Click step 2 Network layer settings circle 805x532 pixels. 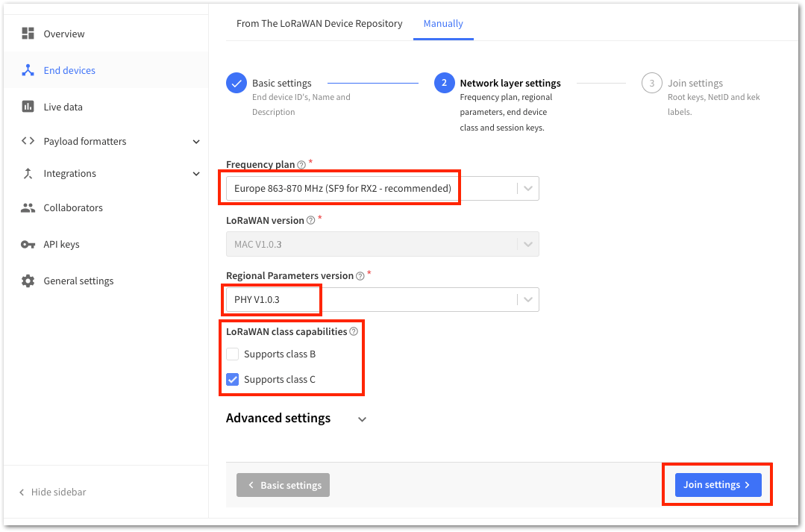tap(444, 83)
